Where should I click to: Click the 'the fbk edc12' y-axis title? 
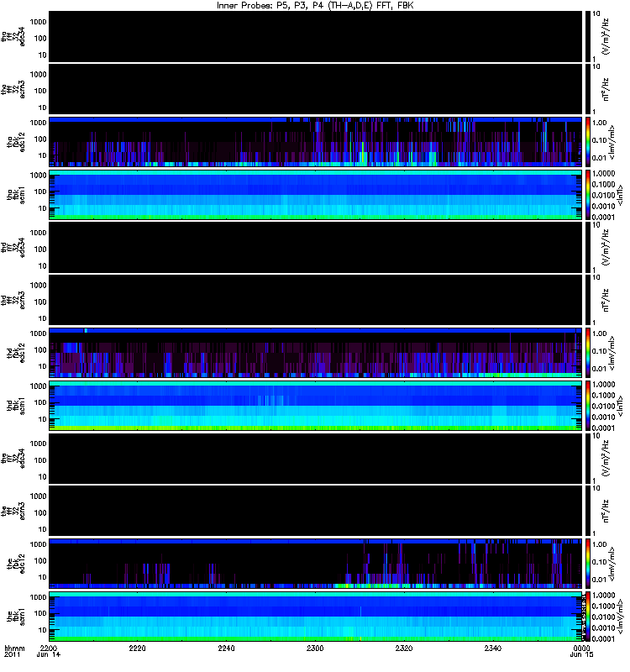(x=16, y=562)
